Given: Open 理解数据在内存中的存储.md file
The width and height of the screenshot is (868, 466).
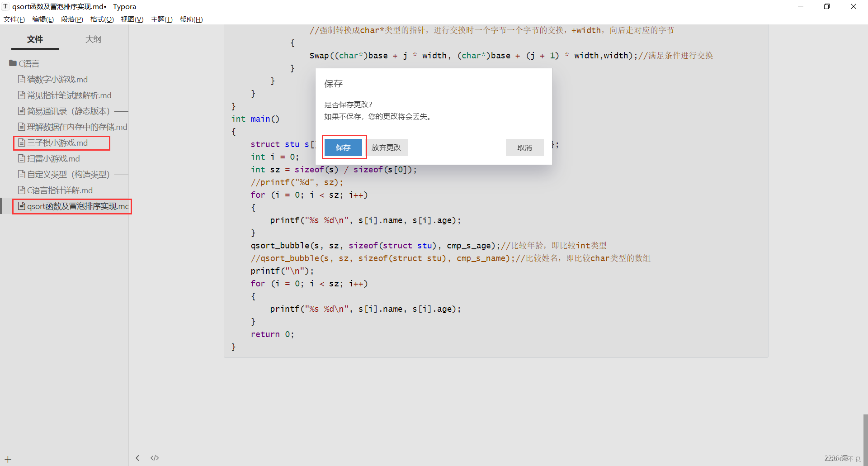Looking at the screenshot, I should click(x=72, y=127).
